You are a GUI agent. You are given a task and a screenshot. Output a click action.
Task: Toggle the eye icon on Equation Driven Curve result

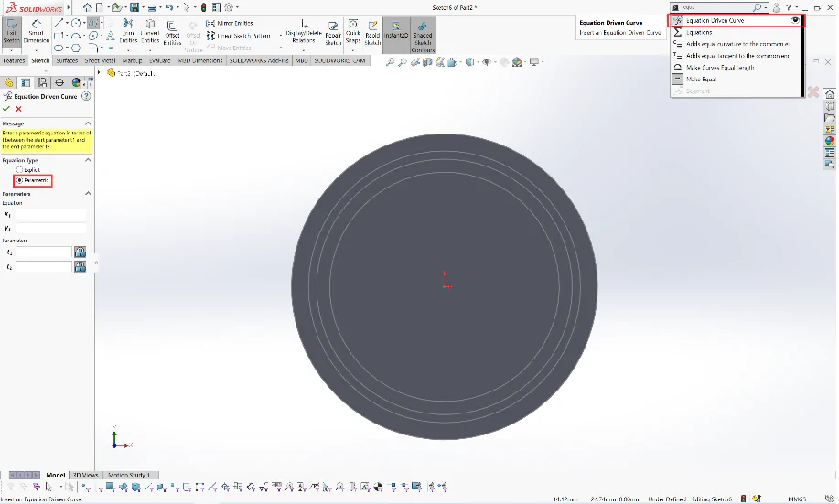[794, 20]
